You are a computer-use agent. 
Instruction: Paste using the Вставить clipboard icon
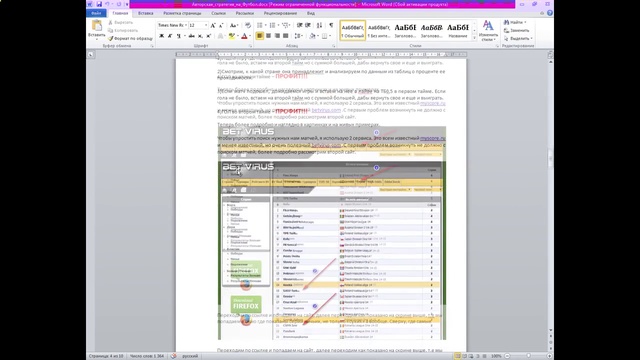tap(97, 26)
